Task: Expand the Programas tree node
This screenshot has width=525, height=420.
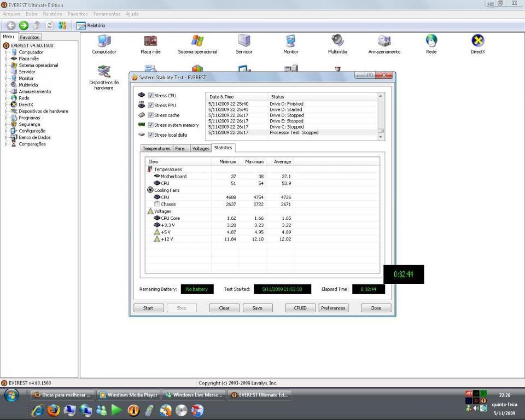Action: 5,118
